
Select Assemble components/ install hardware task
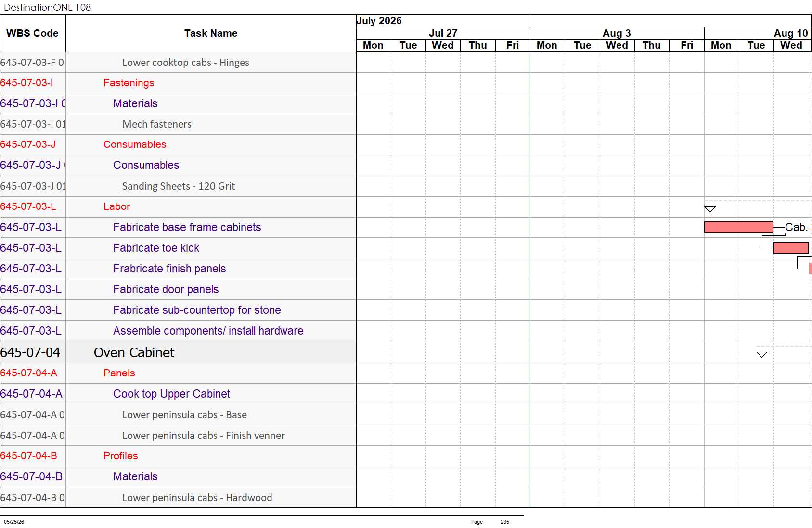(208, 331)
